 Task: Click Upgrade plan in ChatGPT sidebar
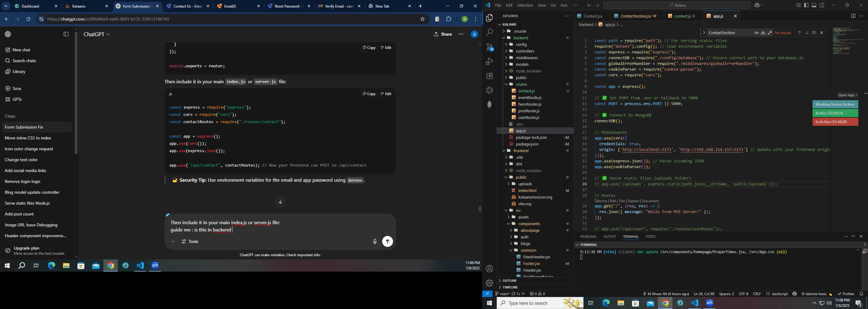tap(37, 251)
